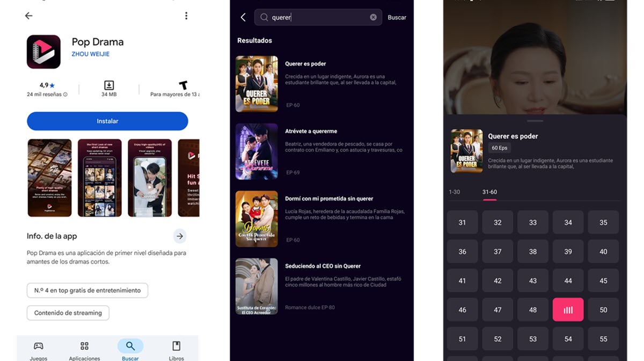Tap Buscar beside the search field
The image size is (644, 361).
pos(397,18)
